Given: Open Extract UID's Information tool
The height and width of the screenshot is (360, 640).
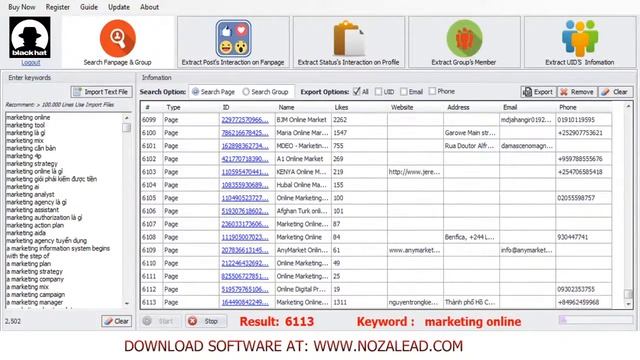Looking at the screenshot, I should (580, 42).
